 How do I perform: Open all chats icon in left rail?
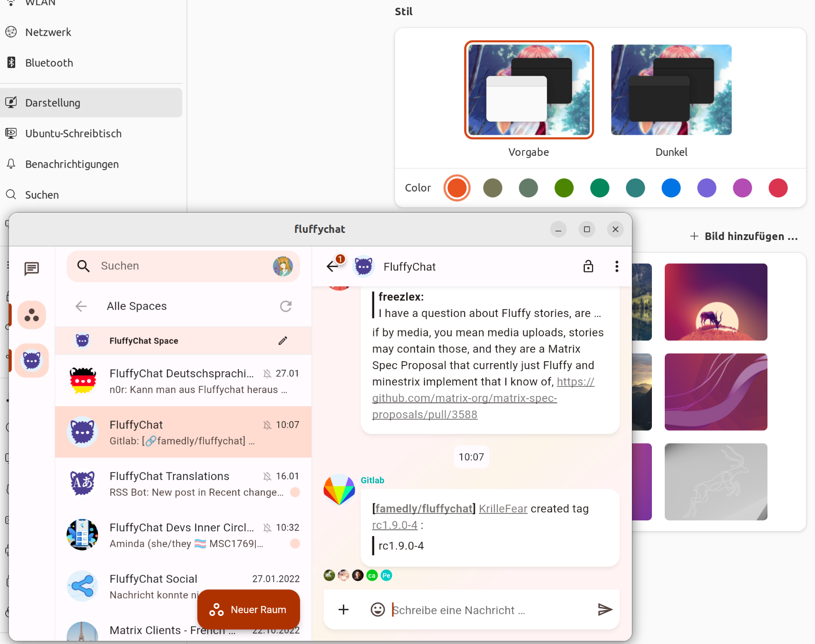pos(31,269)
